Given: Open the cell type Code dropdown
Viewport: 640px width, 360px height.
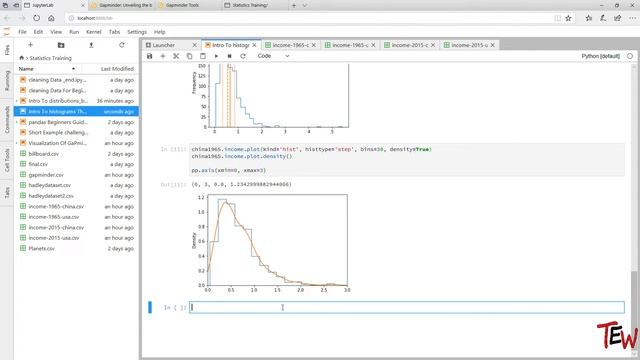Looking at the screenshot, I should pos(273,56).
